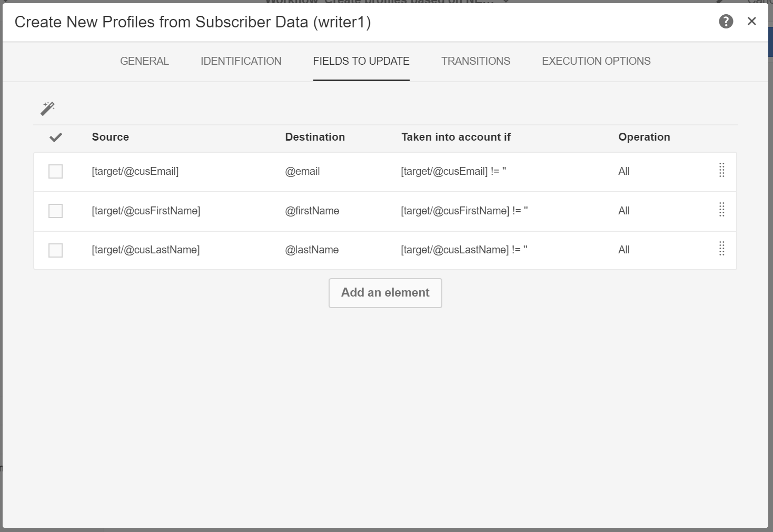This screenshot has height=532, width=773.
Task: Close the Create New Profiles dialog
Action: [x=751, y=21]
